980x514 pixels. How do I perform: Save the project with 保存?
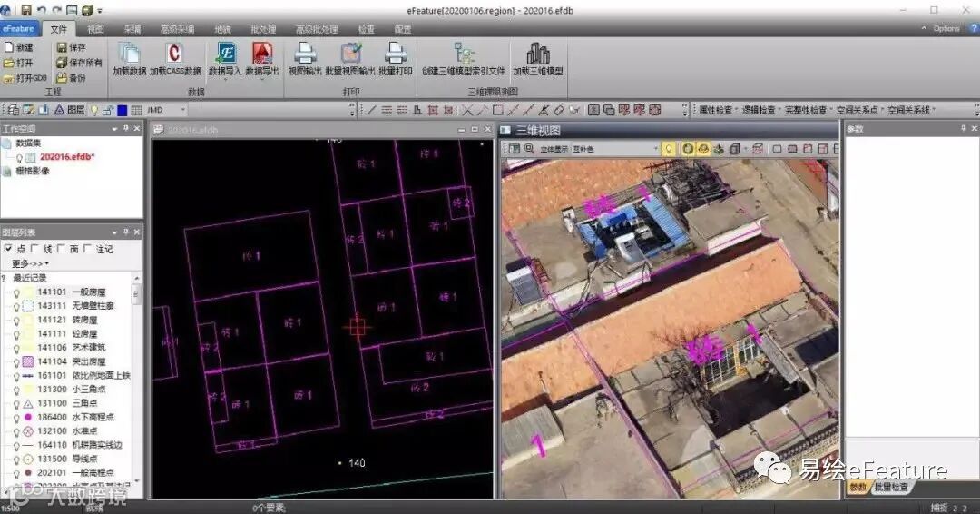pyautogui.click(x=71, y=47)
